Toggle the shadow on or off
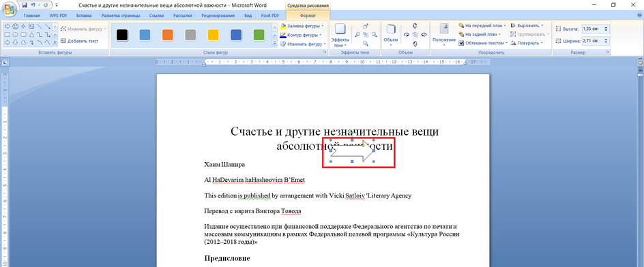The height and width of the screenshot is (267, 644). click(366, 35)
